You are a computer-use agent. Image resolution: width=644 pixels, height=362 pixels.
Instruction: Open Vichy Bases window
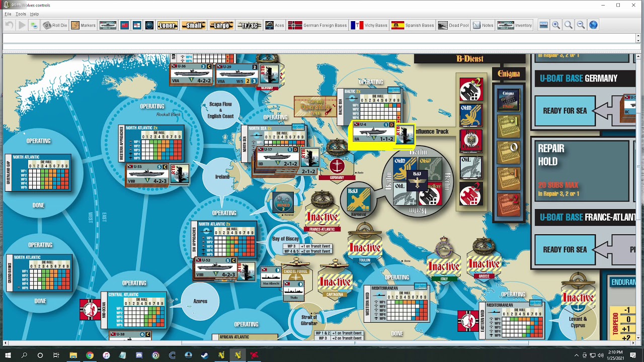click(369, 25)
